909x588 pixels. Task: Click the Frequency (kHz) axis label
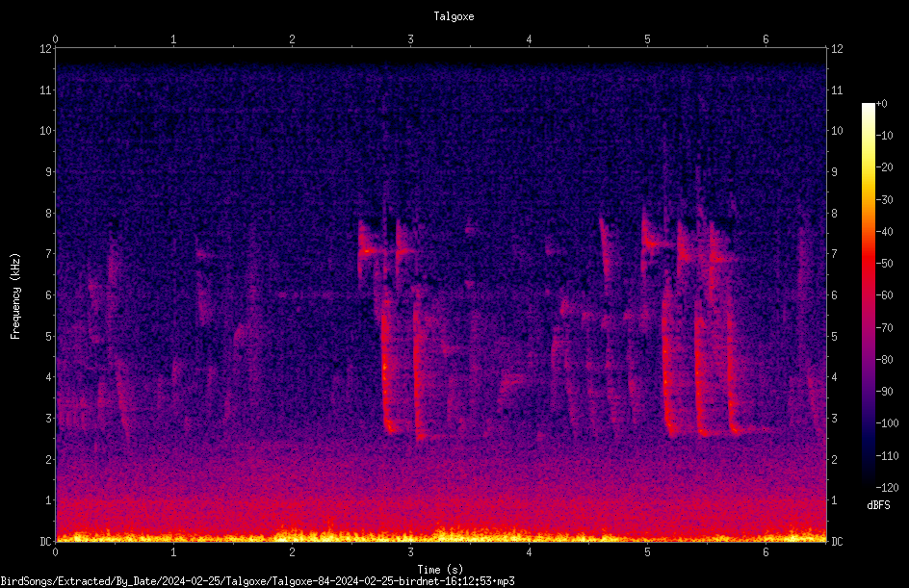[15, 296]
